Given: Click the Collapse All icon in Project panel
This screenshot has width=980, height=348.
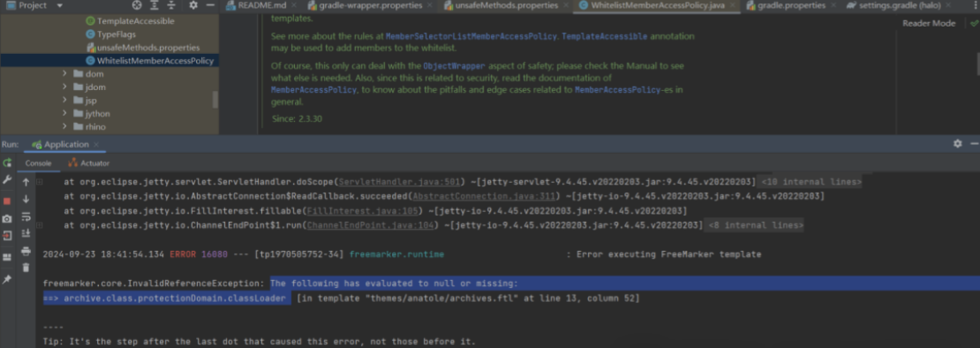Looking at the screenshot, I should [x=171, y=5].
